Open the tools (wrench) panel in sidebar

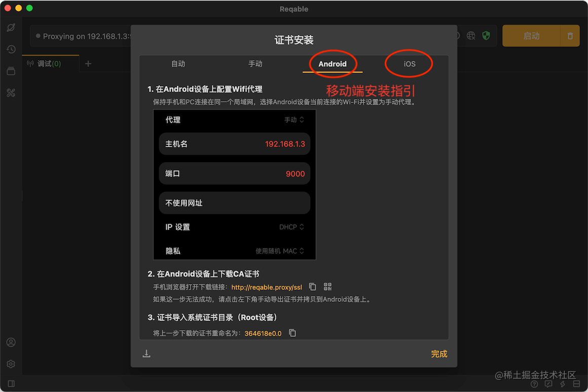[11, 93]
